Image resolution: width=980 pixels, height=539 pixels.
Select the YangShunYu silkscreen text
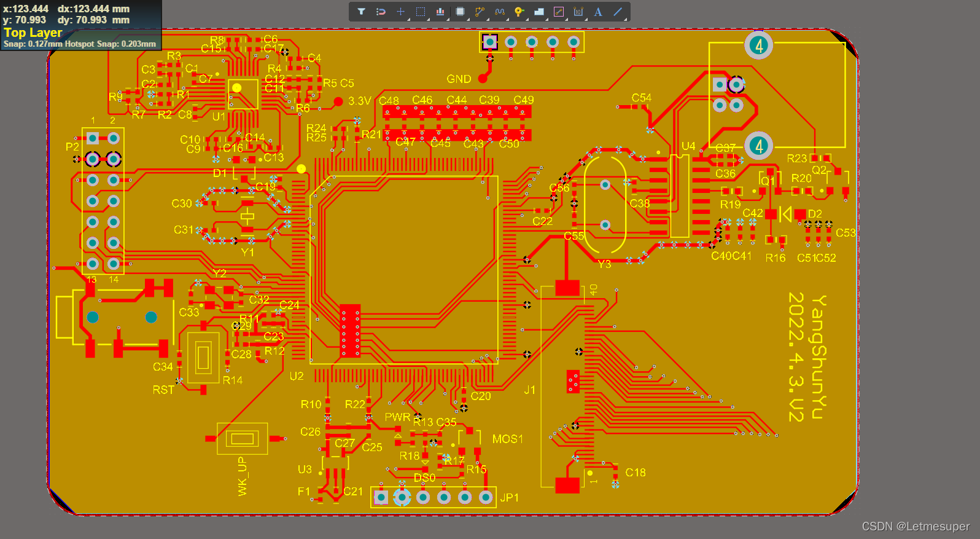(819, 357)
